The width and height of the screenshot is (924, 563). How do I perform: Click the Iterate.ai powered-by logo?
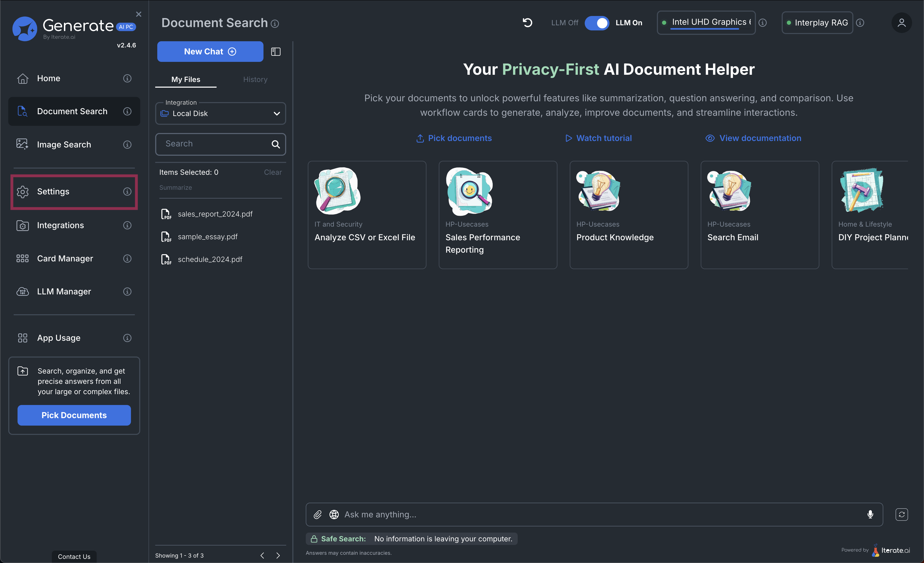[x=891, y=550]
